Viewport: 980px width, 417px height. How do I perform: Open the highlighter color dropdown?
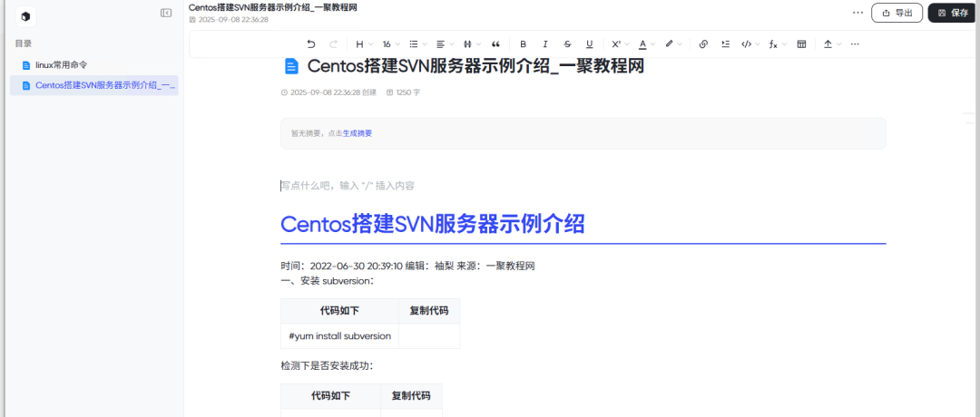click(673, 44)
